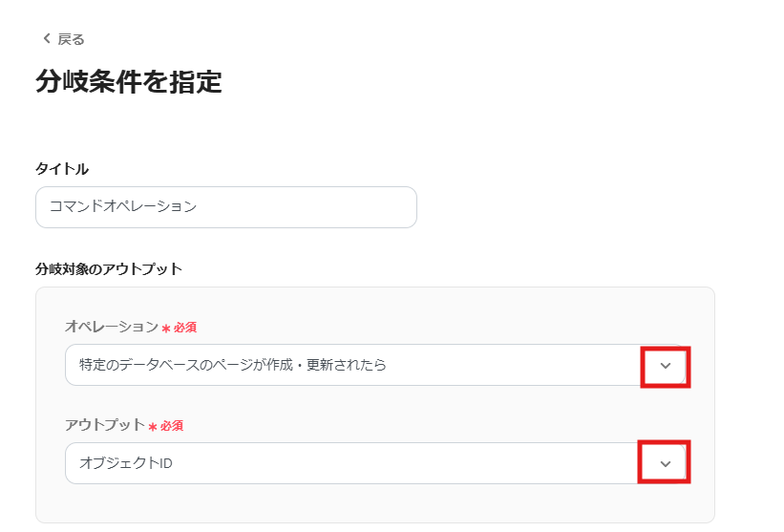Click the 分岐条件を指定 page heading
This screenshot has width=784, height=532.
point(129,82)
